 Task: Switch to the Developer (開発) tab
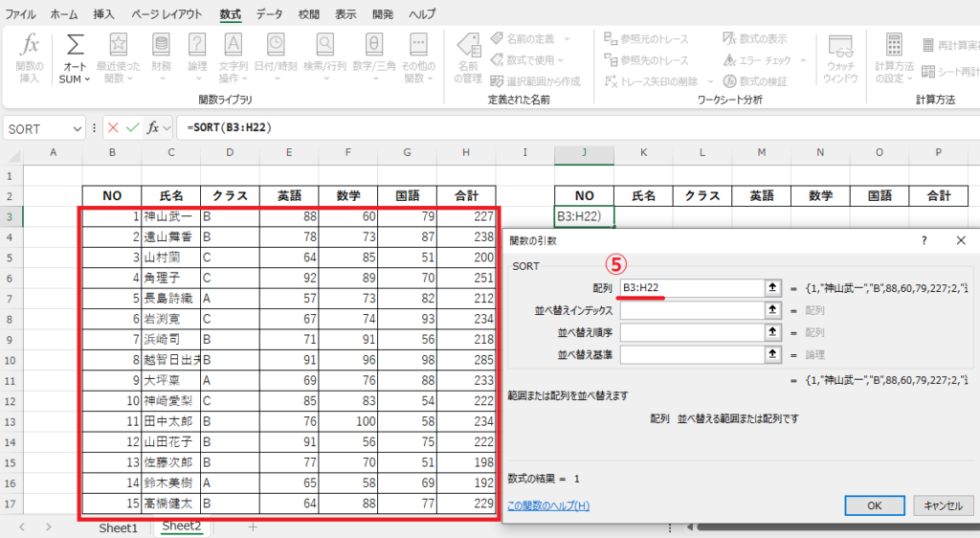pos(383,13)
